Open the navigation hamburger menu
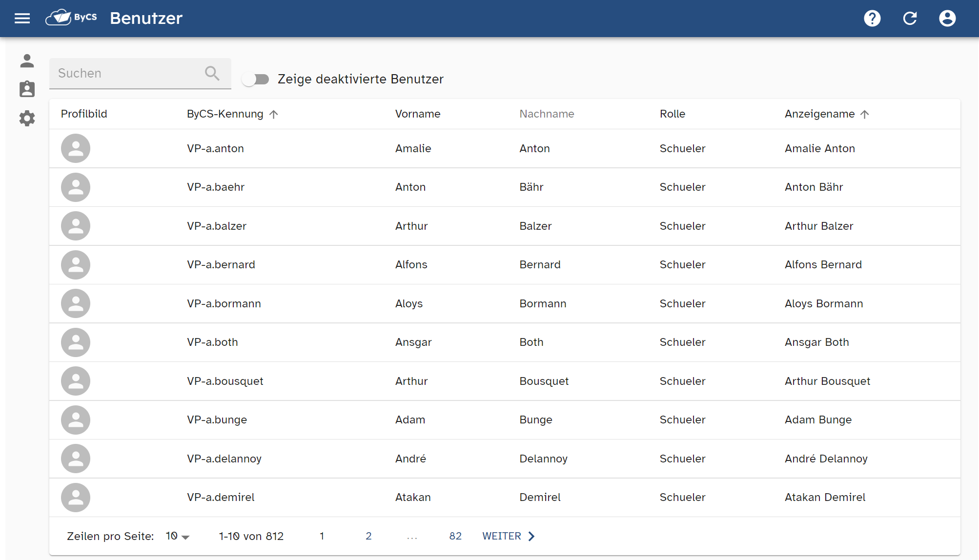Viewport: 979px width, 560px height. coord(22,18)
